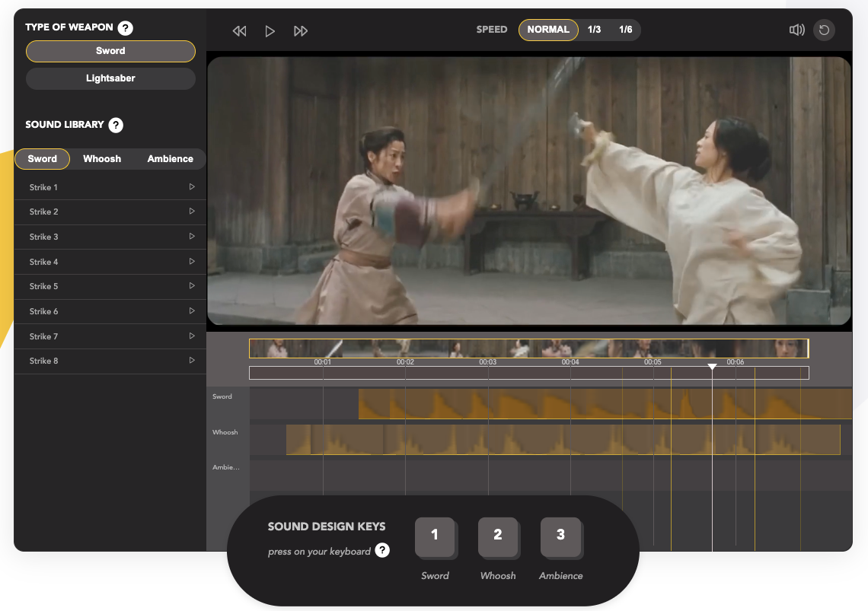Preview Strike 1 with its play arrow
868x611 pixels.
point(193,186)
